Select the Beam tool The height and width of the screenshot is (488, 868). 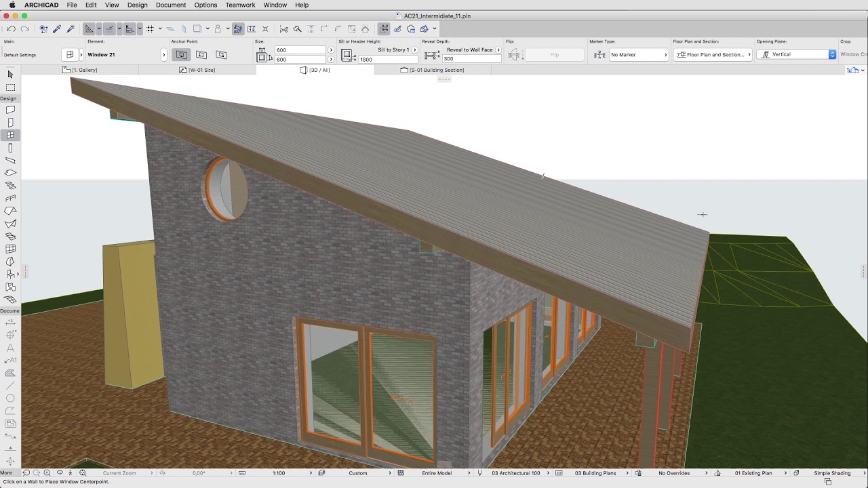pos(10,161)
